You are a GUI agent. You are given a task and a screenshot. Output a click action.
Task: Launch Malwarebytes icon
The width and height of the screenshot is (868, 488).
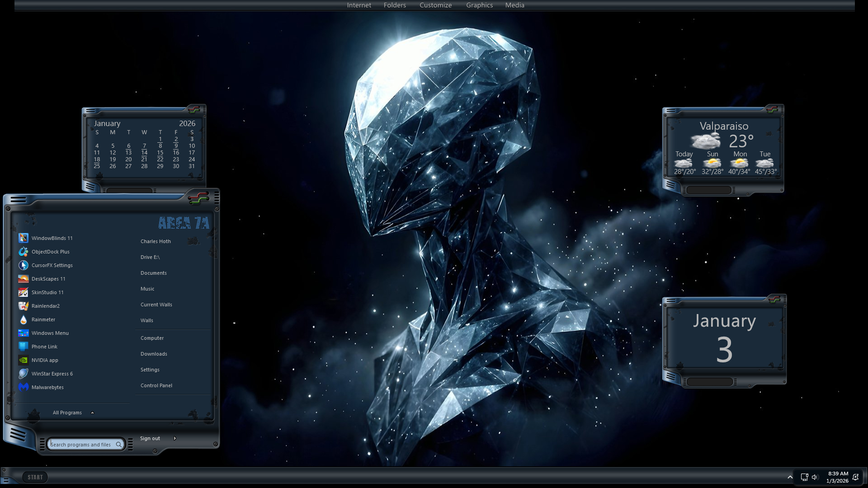pyautogui.click(x=24, y=387)
